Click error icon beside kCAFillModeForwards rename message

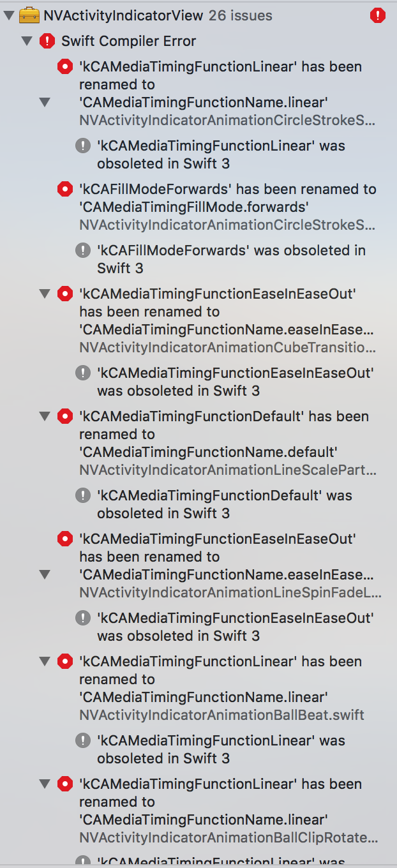tap(64, 189)
